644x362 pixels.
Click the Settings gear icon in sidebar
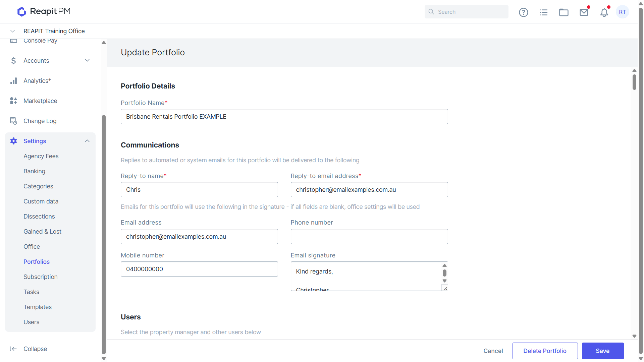[13, 141]
